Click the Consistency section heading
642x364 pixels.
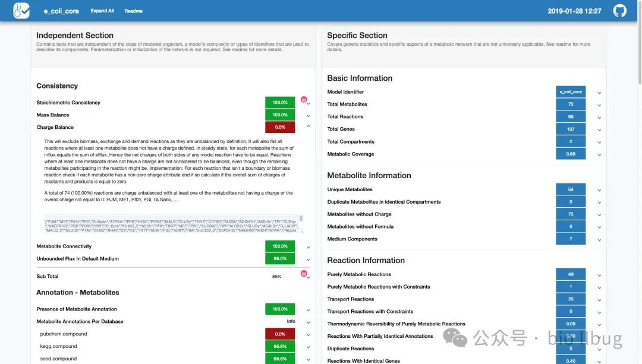point(57,86)
